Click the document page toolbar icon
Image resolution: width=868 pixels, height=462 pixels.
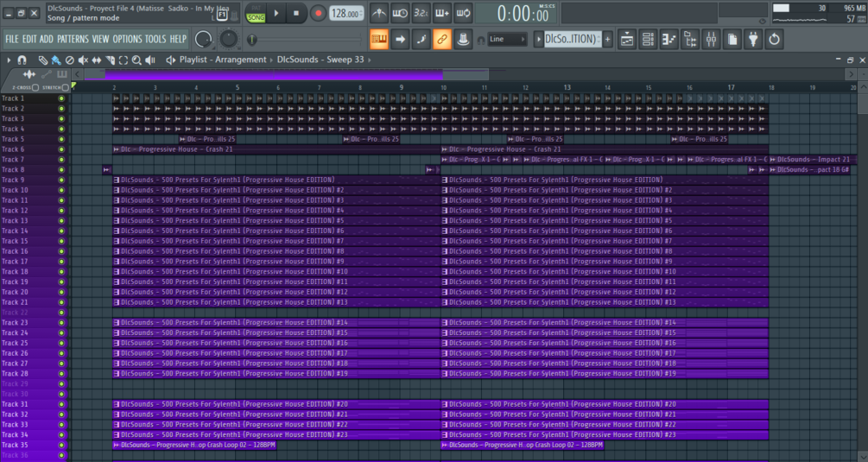pos(732,39)
